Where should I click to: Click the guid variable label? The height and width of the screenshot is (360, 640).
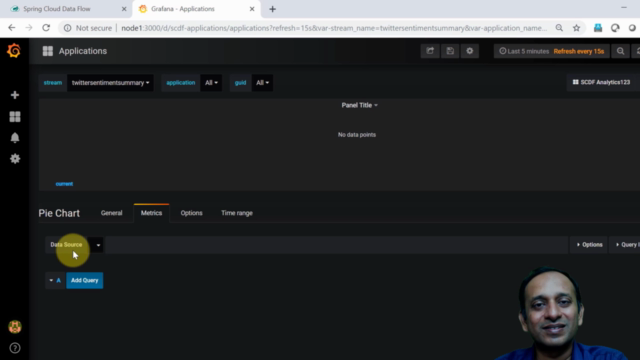(240, 82)
